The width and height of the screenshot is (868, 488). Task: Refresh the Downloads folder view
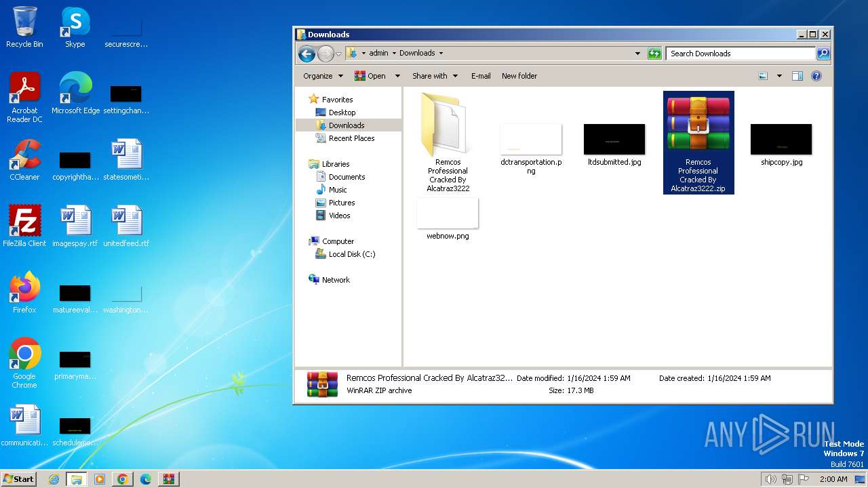tap(654, 54)
